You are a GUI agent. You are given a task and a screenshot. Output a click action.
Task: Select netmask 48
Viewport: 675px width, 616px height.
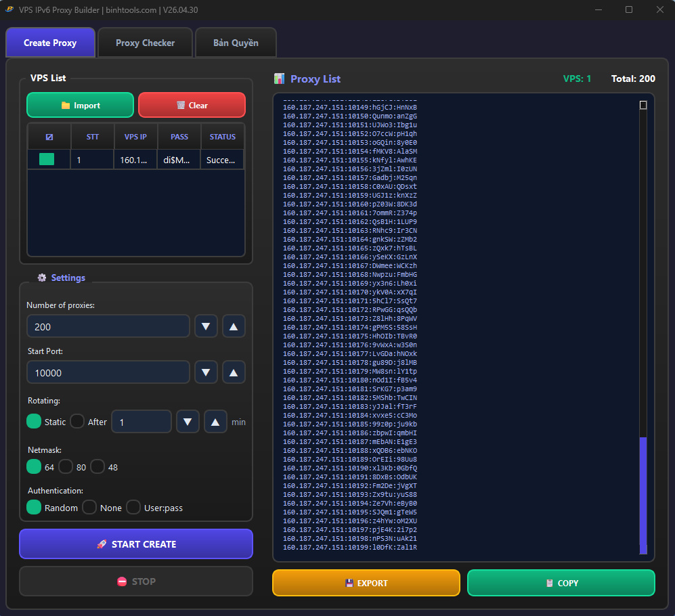[97, 466]
